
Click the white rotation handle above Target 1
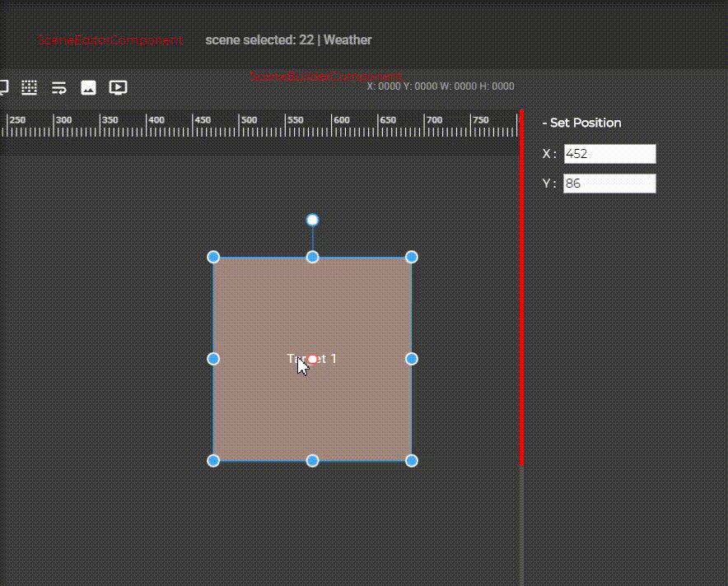coord(312,220)
